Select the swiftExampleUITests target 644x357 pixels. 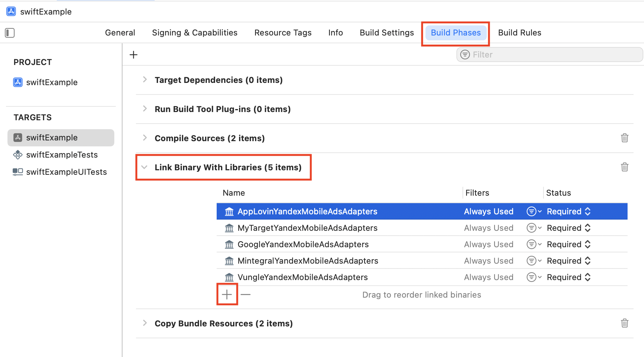pyautogui.click(x=66, y=172)
